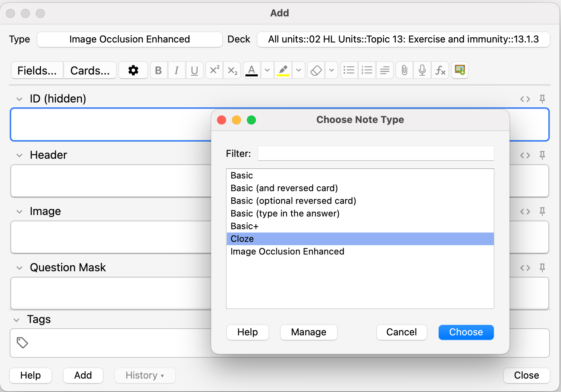Click the Bold formatting icon
561x392 pixels.
[x=159, y=70]
